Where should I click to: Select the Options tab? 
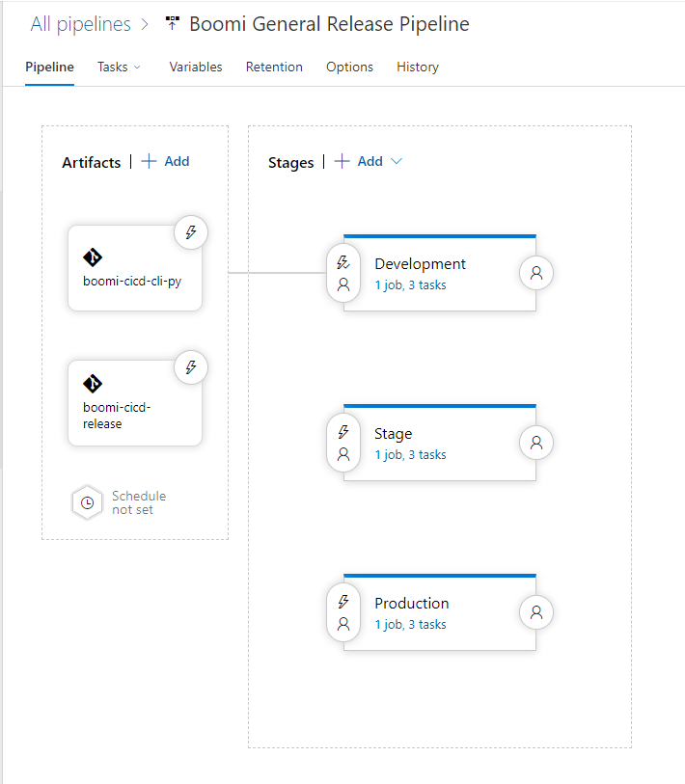click(350, 67)
